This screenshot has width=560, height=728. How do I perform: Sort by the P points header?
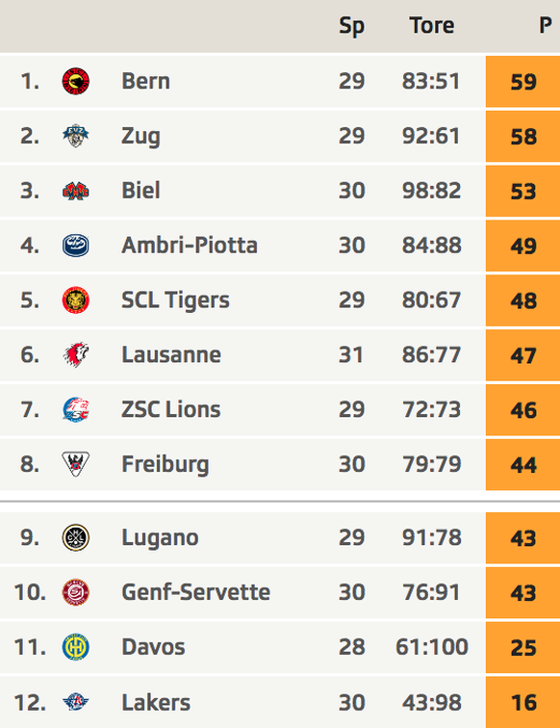pyautogui.click(x=546, y=25)
